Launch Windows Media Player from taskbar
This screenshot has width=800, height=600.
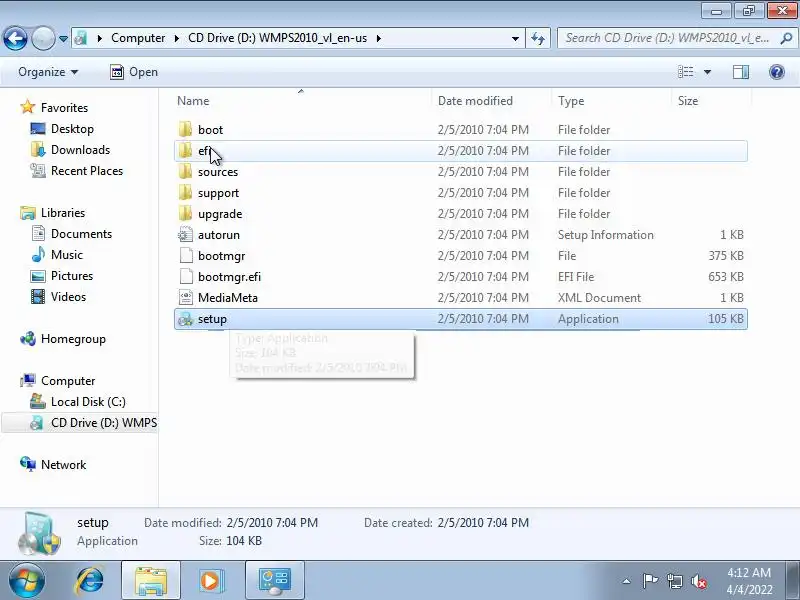tap(211, 581)
